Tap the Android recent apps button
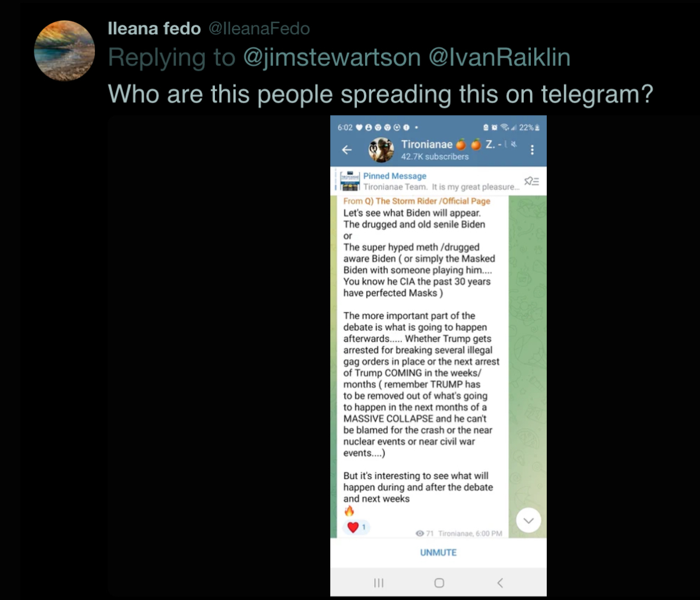The image size is (700, 600). coord(379,583)
